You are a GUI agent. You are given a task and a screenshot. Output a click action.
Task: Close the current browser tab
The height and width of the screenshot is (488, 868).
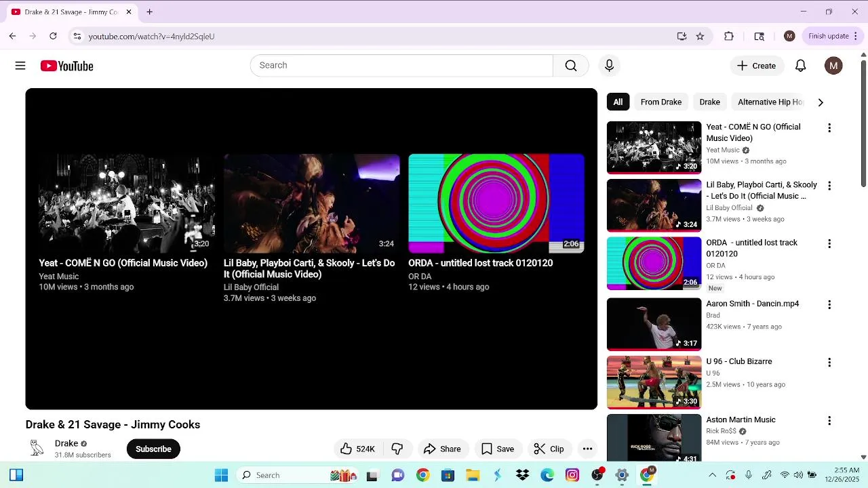click(x=129, y=12)
